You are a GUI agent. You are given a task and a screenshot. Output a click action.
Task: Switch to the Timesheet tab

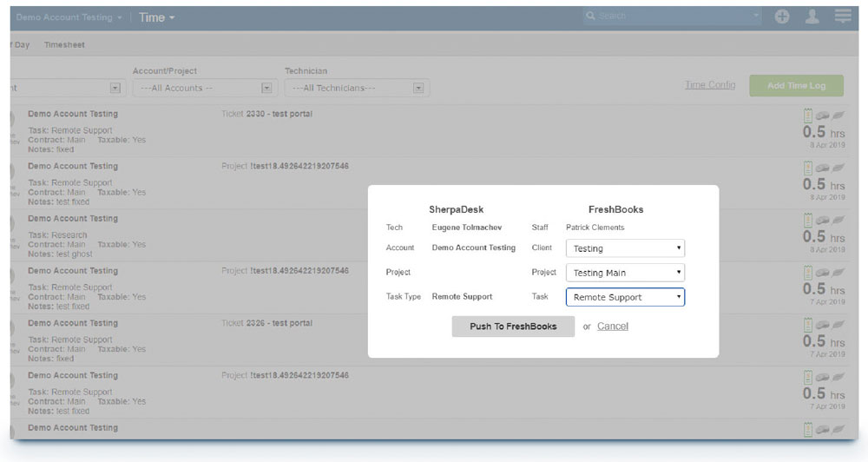(x=64, y=44)
